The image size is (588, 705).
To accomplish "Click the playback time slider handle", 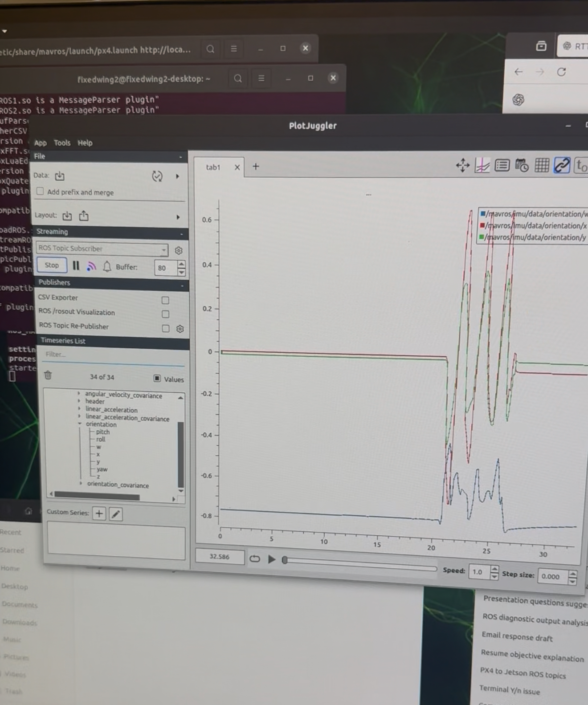I will pos(285,560).
